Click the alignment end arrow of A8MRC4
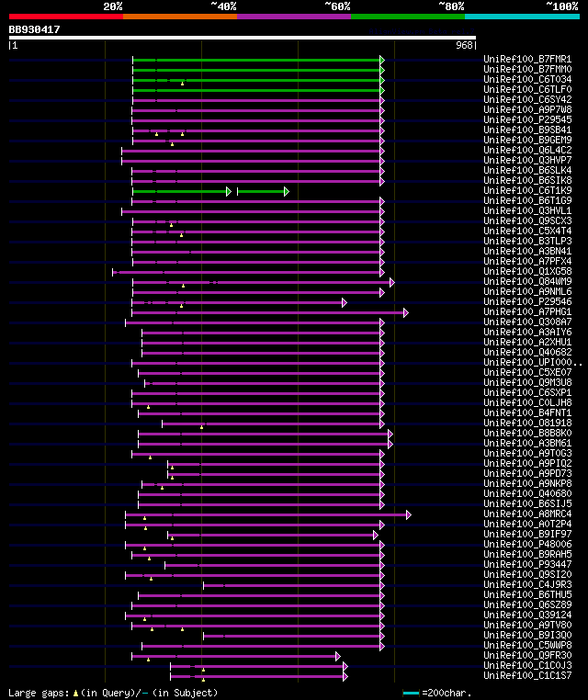 click(409, 514)
